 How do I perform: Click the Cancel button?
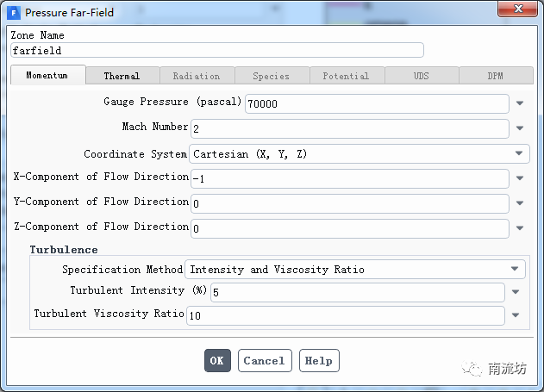(264, 361)
